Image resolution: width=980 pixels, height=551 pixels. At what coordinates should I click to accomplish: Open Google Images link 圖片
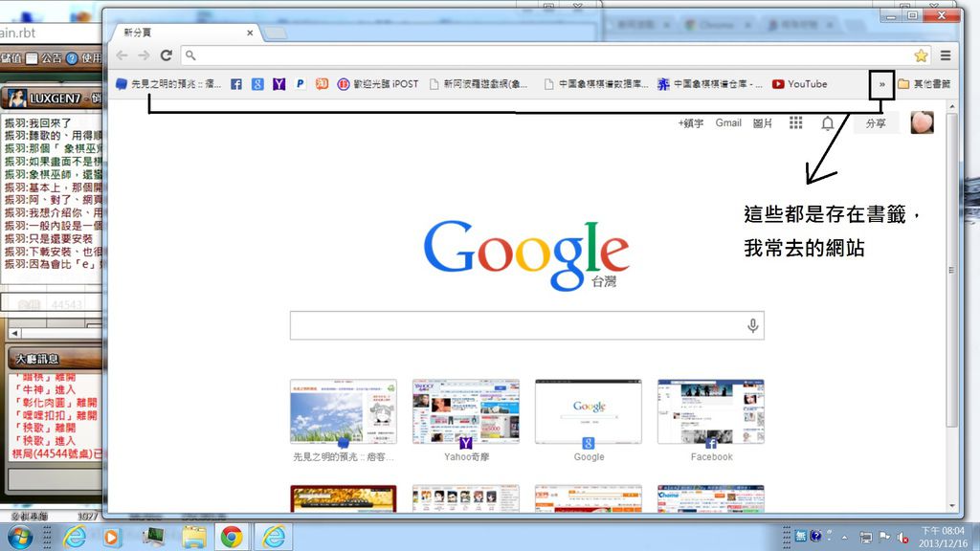tap(763, 123)
